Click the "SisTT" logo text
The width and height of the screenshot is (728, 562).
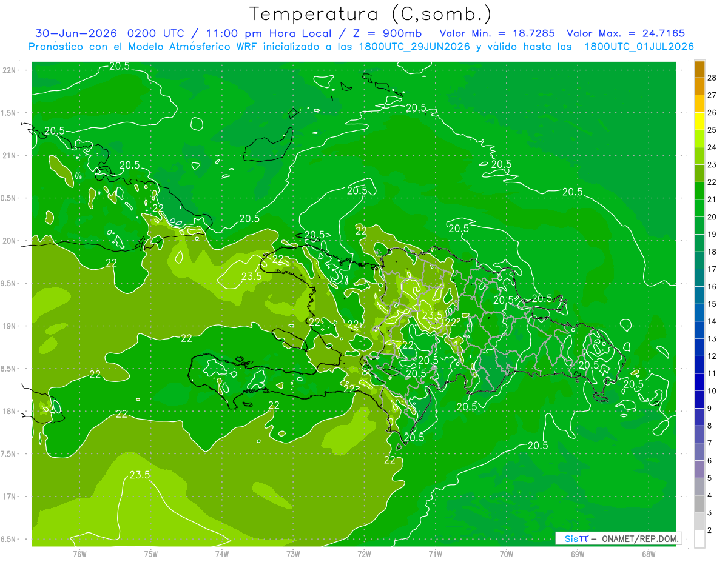click(576, 538)
